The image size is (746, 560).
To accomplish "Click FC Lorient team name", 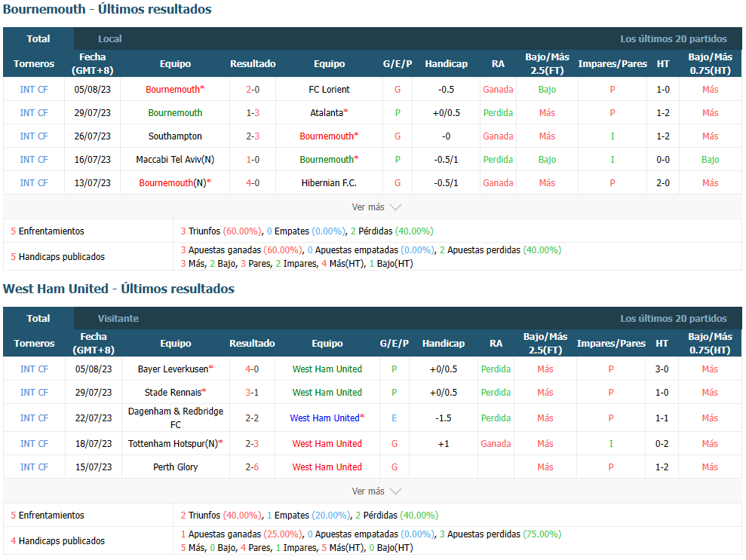I will (x=329, y=90).
